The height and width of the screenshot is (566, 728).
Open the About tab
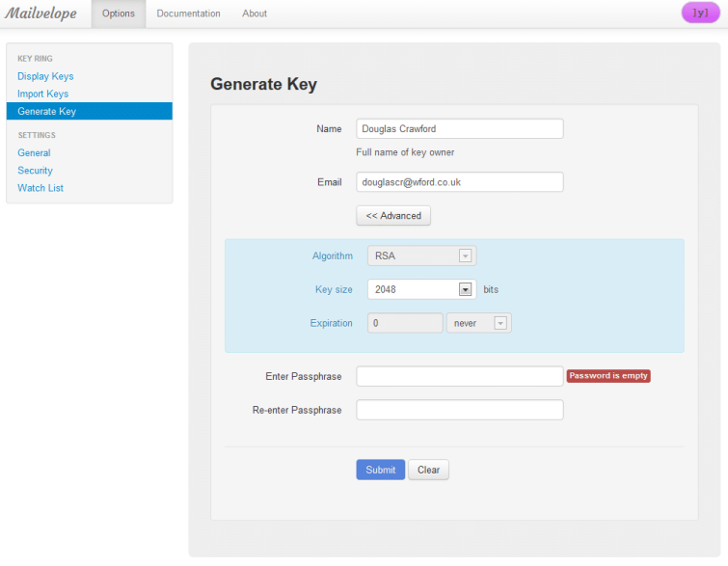pos(255,13)
